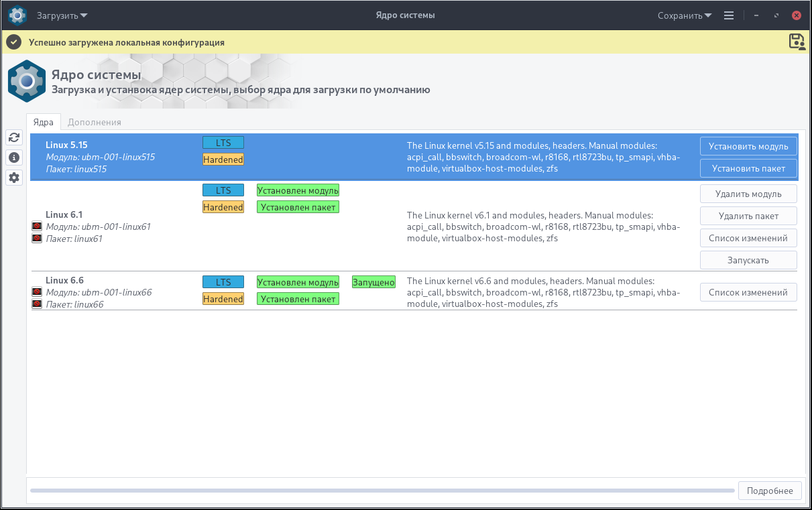This screenshot has width=812, height=510.
Task: Click the blocked icon beside Модуль: ubm-001-linux66
Action: click(x=37, y=292)
